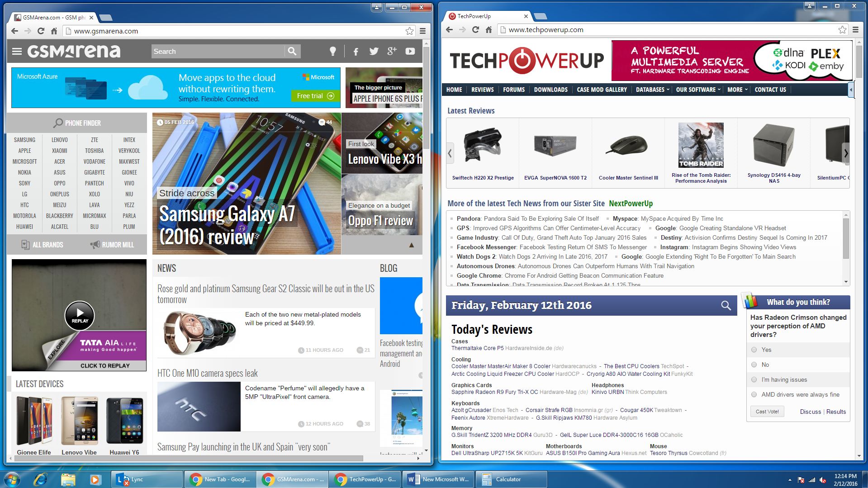Expand Databases dropdown in TechPowerUp menu
The image size is (868, 488).
[652, 90]
